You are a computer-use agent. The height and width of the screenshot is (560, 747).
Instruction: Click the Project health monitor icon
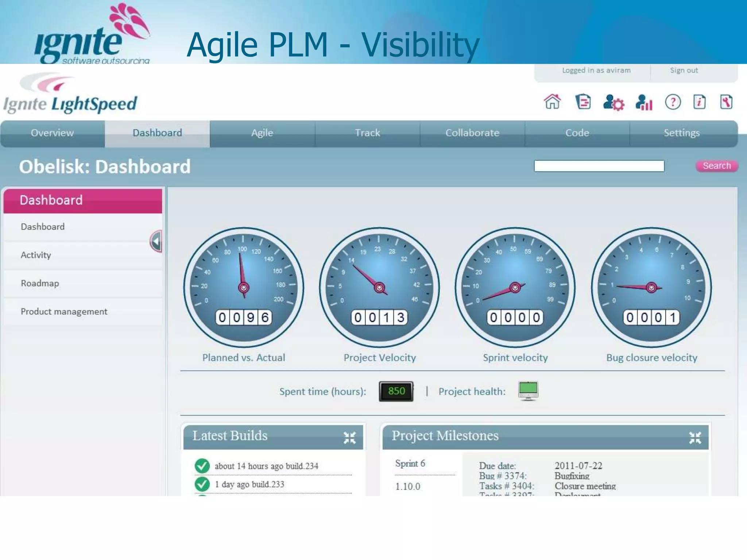tap(528, 391)
